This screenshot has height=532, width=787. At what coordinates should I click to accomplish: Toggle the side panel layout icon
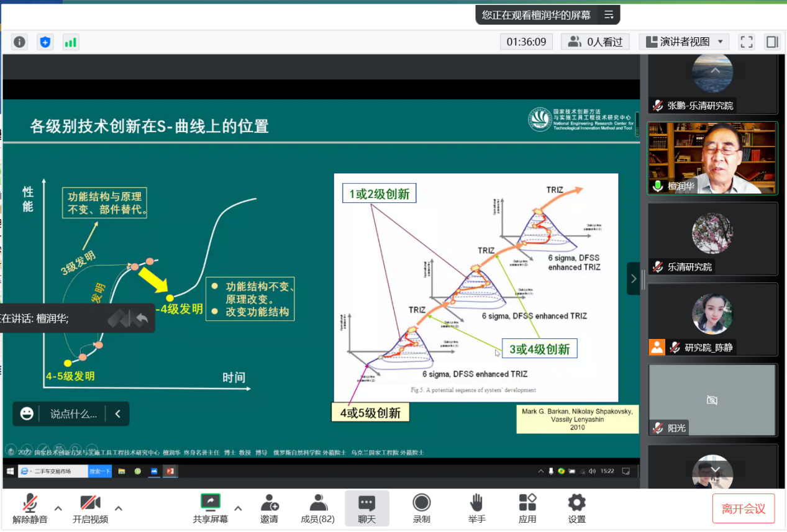pyautogui.click(x=772, y=42)
